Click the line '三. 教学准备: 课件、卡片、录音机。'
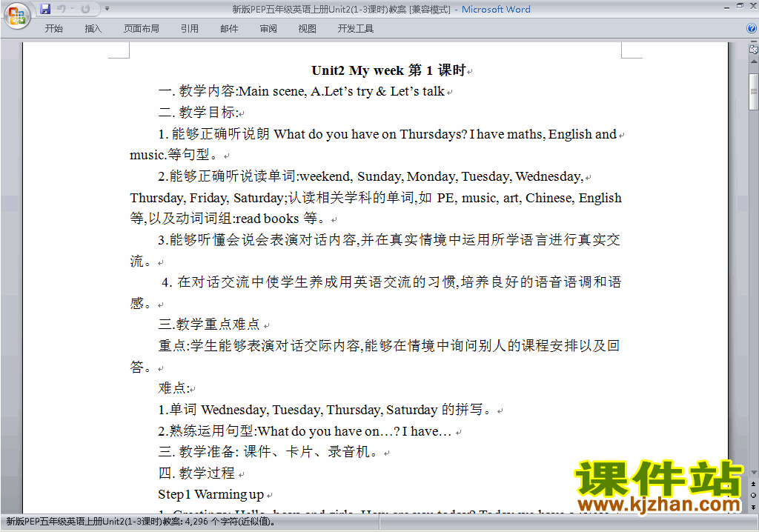This screenshot has height=532, width=759. pyautogui.click(x=268, y=452)
